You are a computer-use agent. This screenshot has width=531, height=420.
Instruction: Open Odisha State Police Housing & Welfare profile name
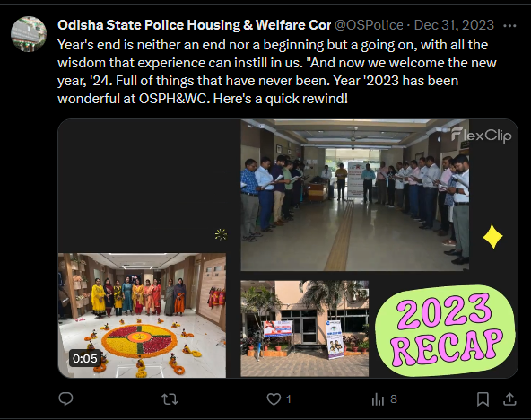point(194,25)
